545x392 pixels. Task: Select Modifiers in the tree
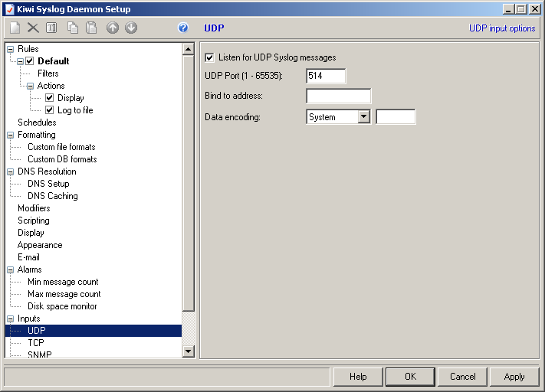(x=34, y=208)
